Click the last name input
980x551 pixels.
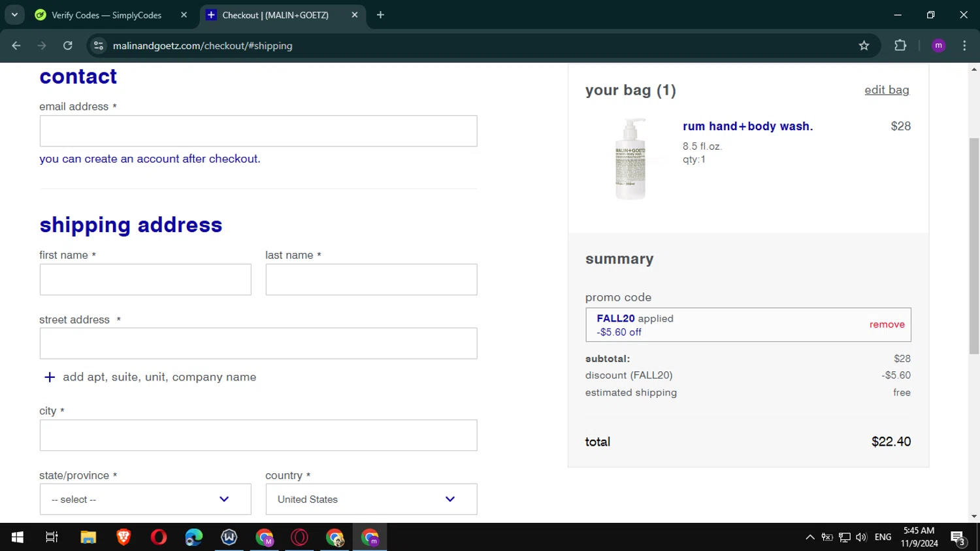(x=371, y=280)
